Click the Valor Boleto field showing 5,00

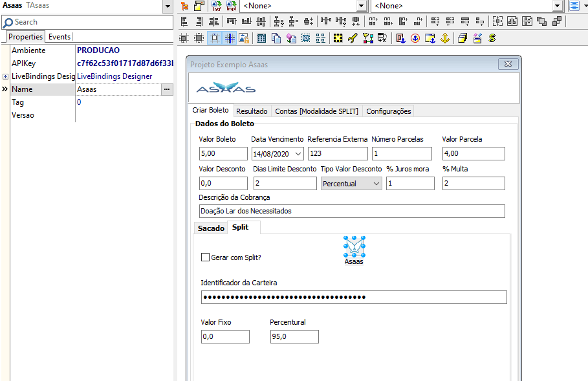click(223, 154)
